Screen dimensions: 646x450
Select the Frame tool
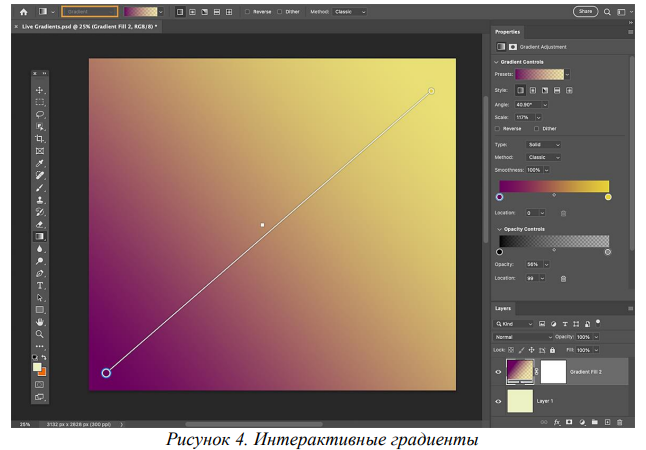point(40,151)
